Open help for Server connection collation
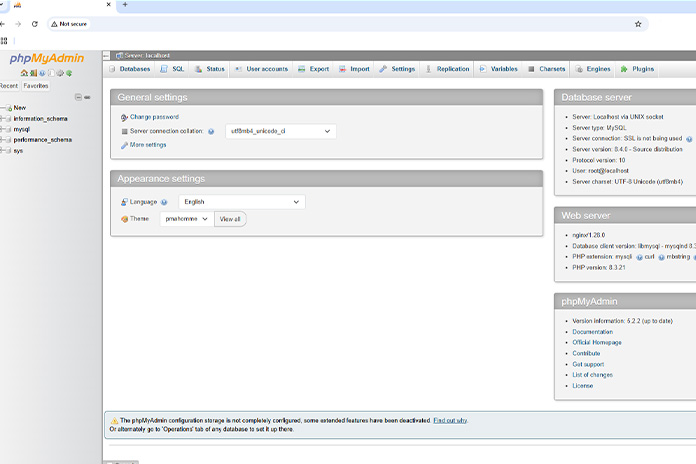 click(211, 131)
